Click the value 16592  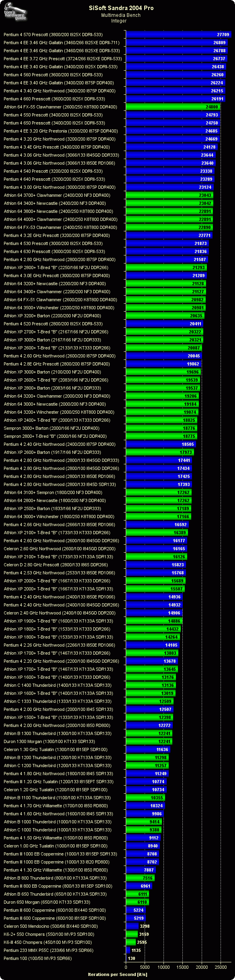pos(181,525)
